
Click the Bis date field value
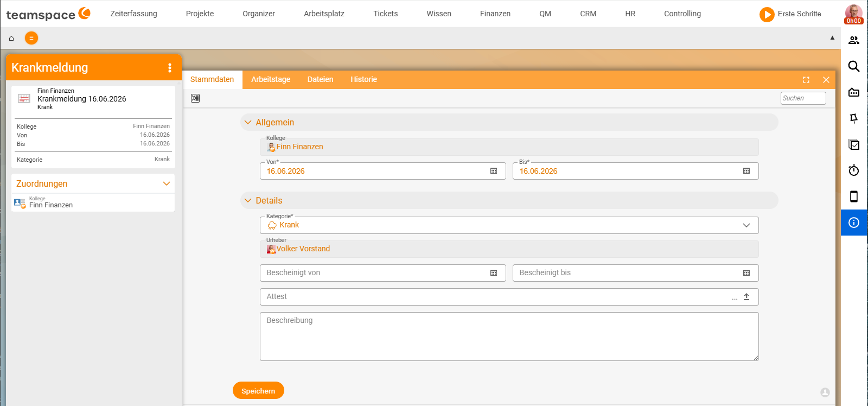pyautogui.click(x=538, y=171)
